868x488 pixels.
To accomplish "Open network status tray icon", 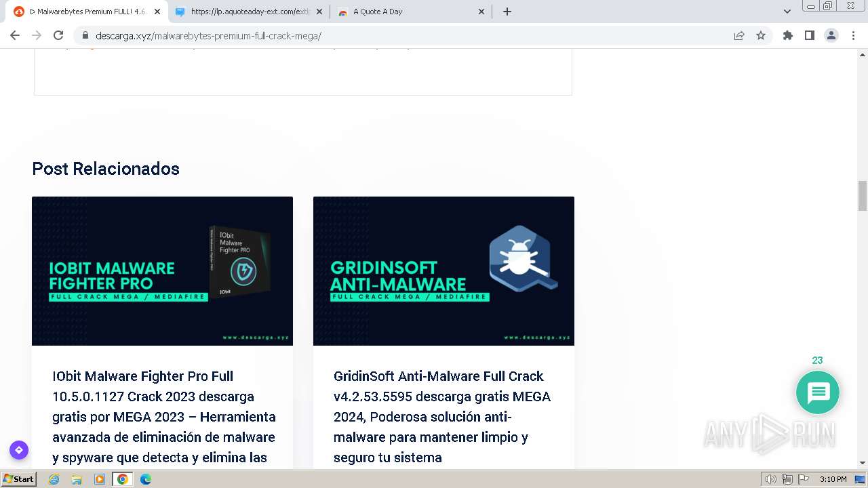I will point(787,479).
